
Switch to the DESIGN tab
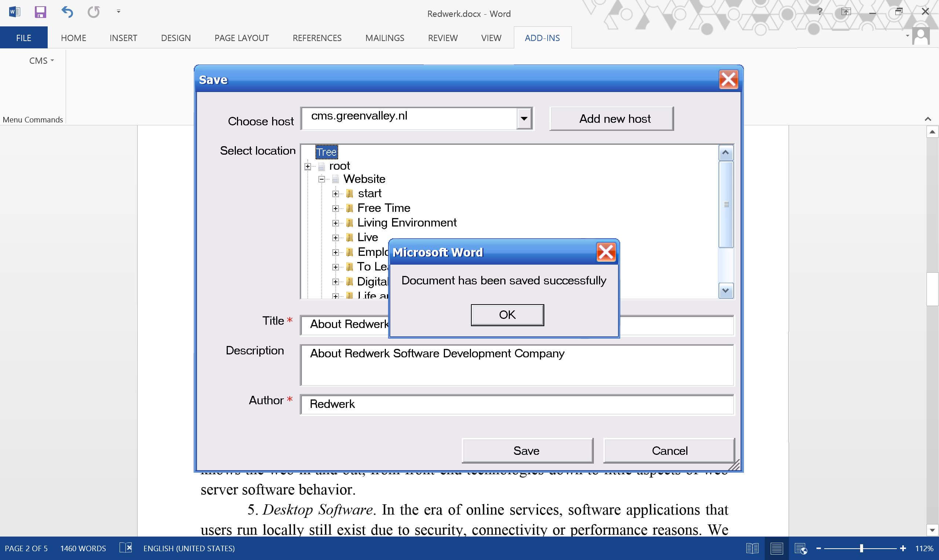[x=176, y=38]
